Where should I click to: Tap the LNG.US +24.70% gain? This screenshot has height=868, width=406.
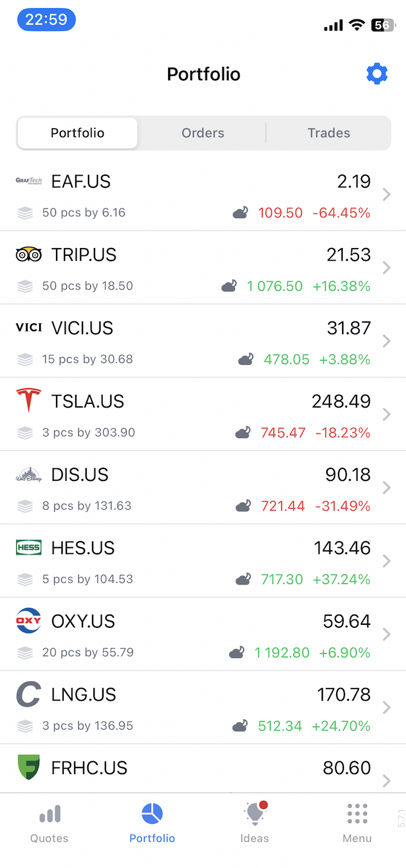pos(341,726)
